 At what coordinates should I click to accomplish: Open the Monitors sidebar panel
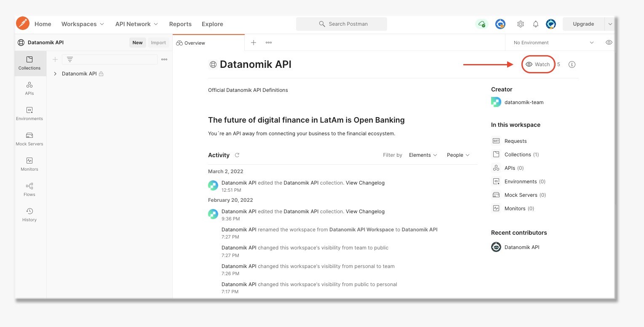tap(29, 164)
